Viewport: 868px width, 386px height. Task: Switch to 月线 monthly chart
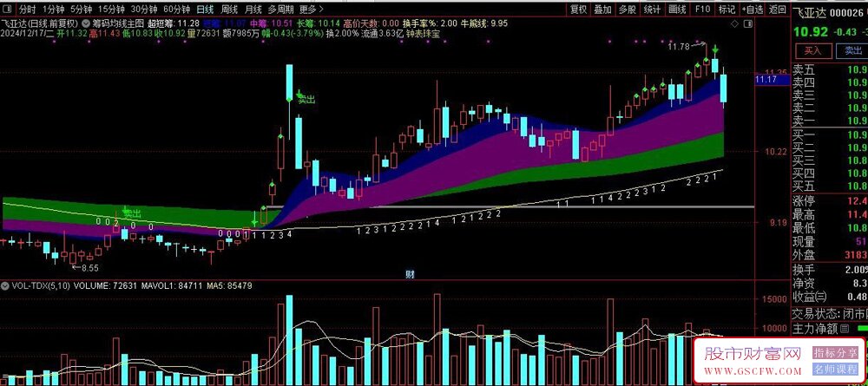click(x=253, y=10)
